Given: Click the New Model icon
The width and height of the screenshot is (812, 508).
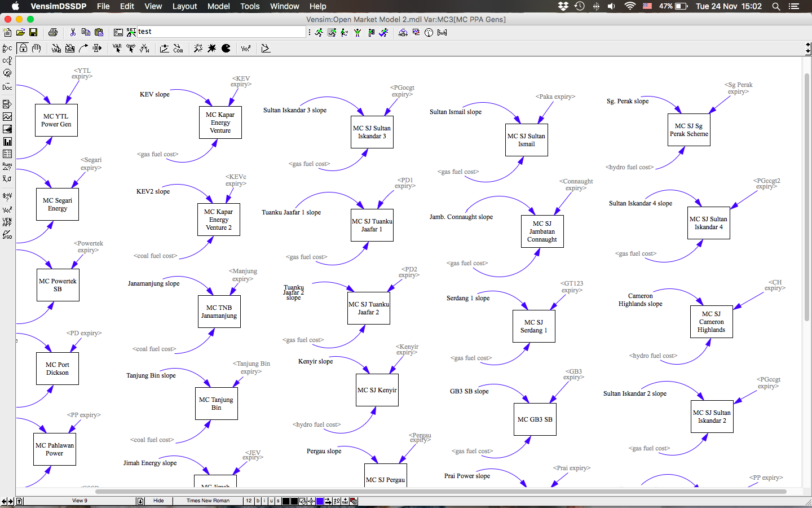Looking at the screenshot, I should click(x=7, y=32).
